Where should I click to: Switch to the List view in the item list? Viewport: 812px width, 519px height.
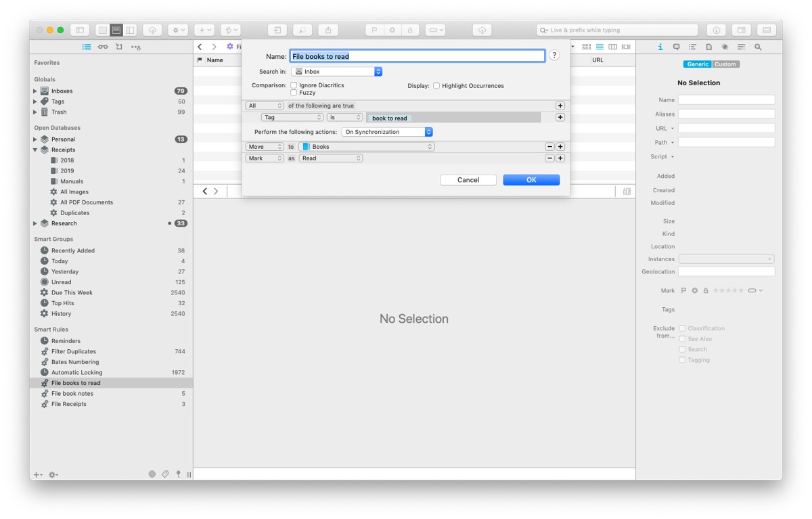[x=600, y=47]
